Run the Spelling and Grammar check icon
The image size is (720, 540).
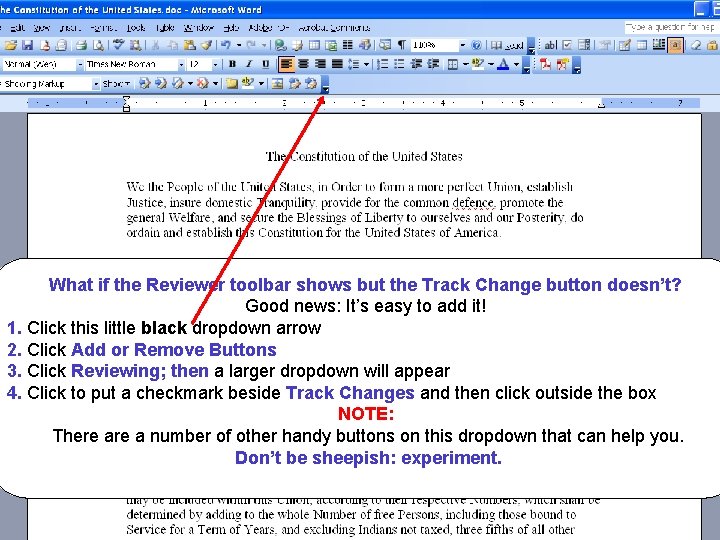point(118,45)
